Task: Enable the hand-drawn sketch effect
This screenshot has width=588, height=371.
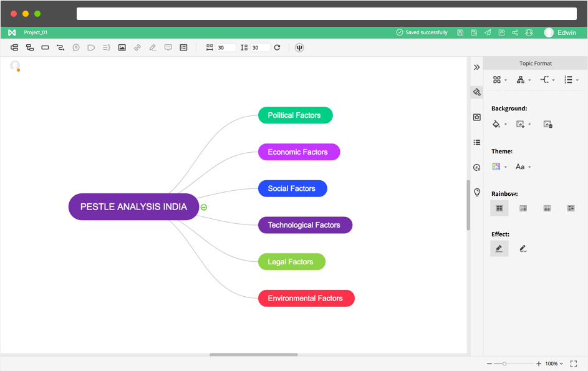Action: [523, 249]
